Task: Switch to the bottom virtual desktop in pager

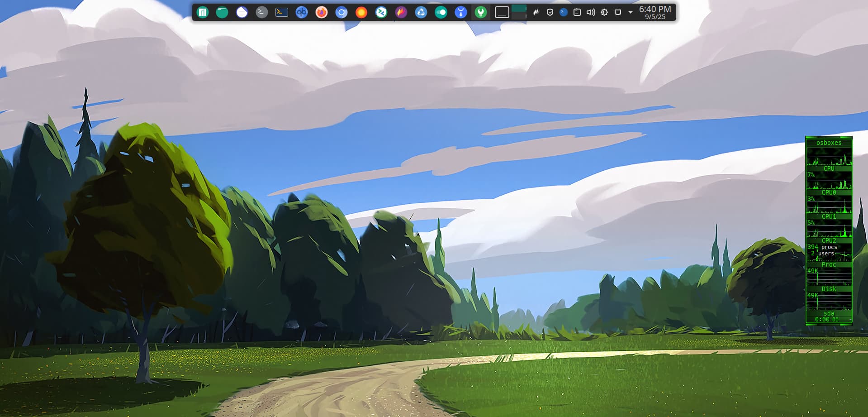Action: [519, 16]
